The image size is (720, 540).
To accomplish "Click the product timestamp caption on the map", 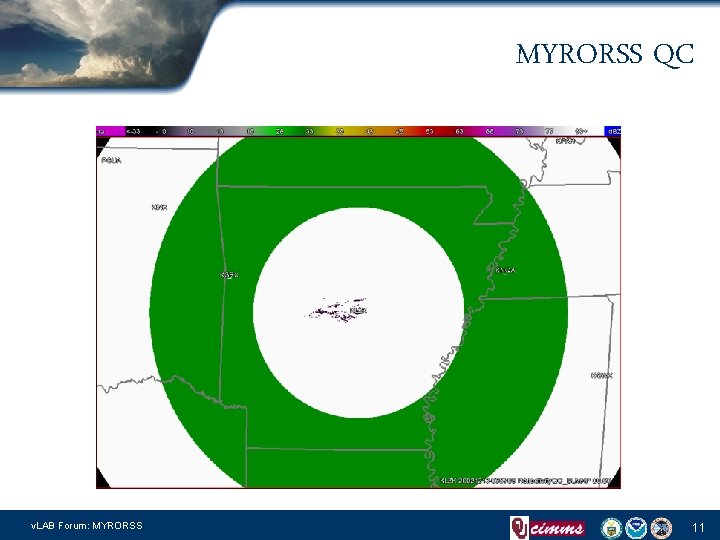I will (x=526, y=481).
